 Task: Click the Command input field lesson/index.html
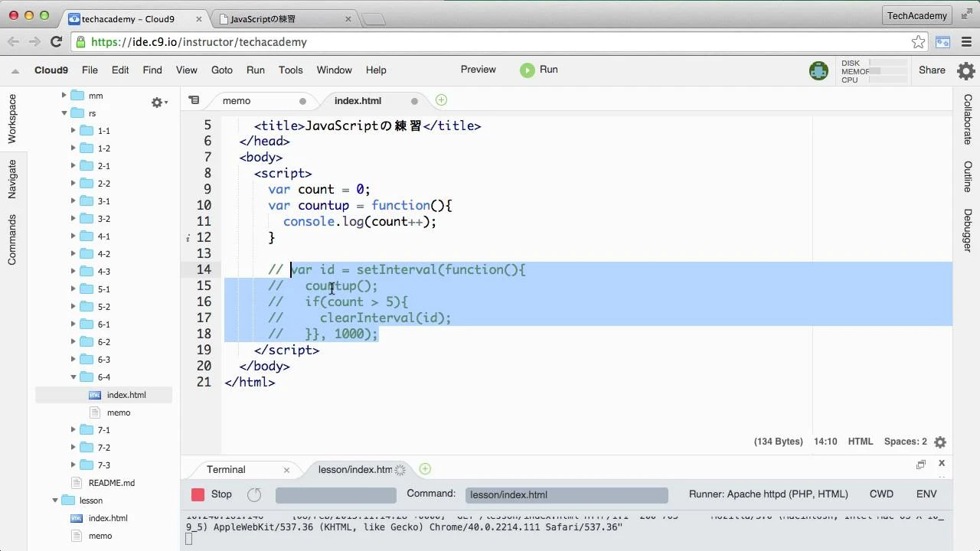[x=567, y=494]
